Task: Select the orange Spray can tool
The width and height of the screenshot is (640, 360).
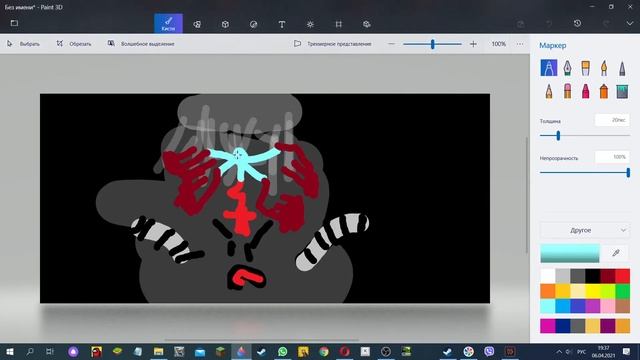Action: 604,91
